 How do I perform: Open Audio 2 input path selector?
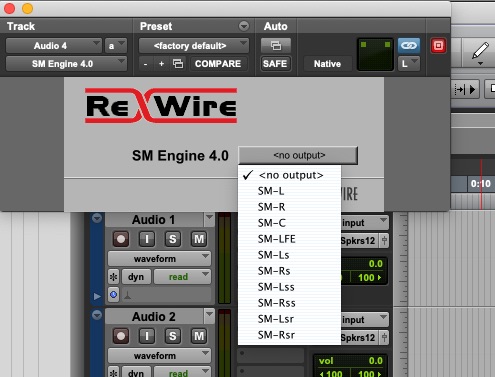coord(365,319)
